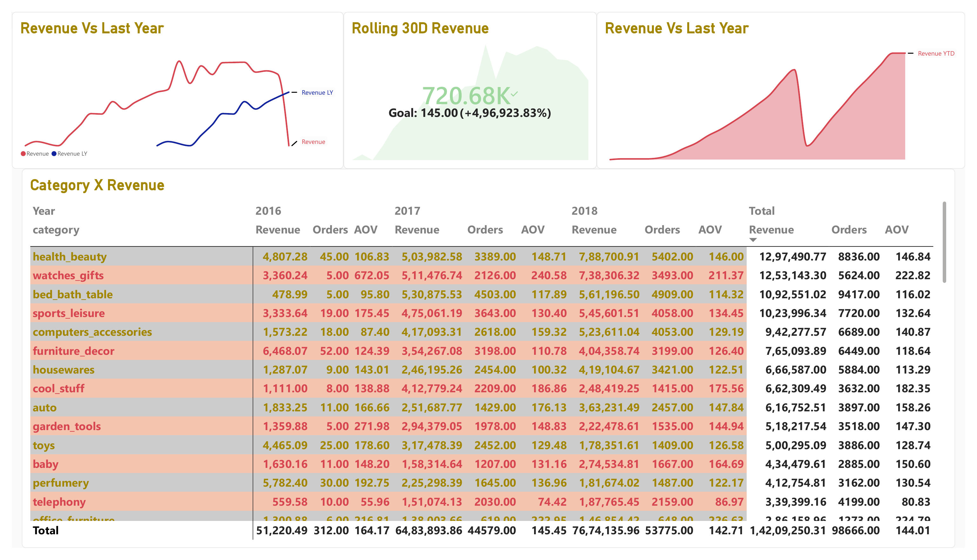Click the 2017 Orders column header

(x=485, y=230)
